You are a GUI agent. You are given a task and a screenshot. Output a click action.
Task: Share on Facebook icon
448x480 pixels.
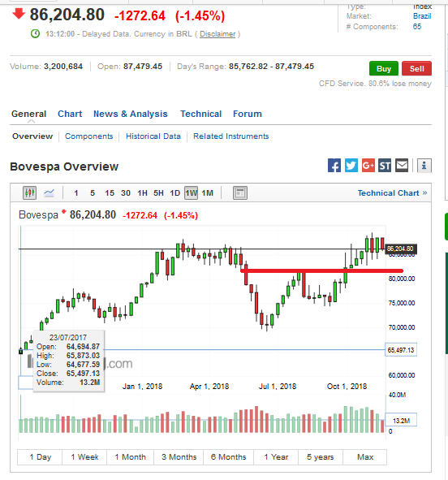tap(334, 166)
